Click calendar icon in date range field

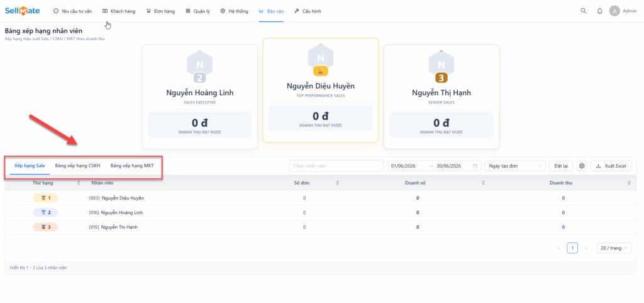(x=475, y=166)
